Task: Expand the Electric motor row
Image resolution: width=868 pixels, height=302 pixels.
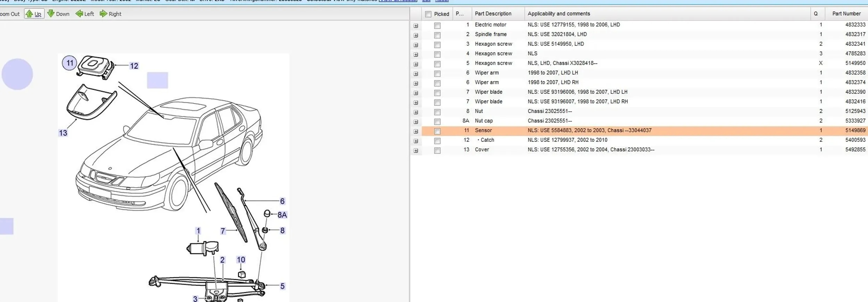Action: (x=416, y=26)
